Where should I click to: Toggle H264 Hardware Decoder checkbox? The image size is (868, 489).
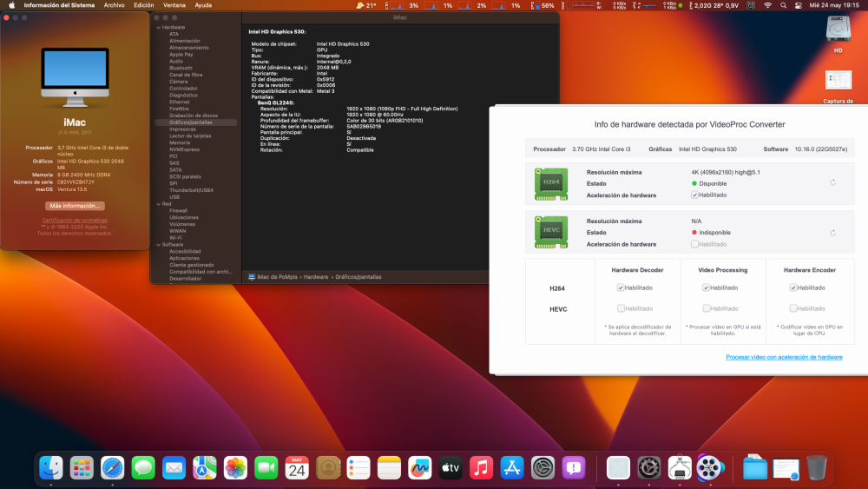pos(621,287)
